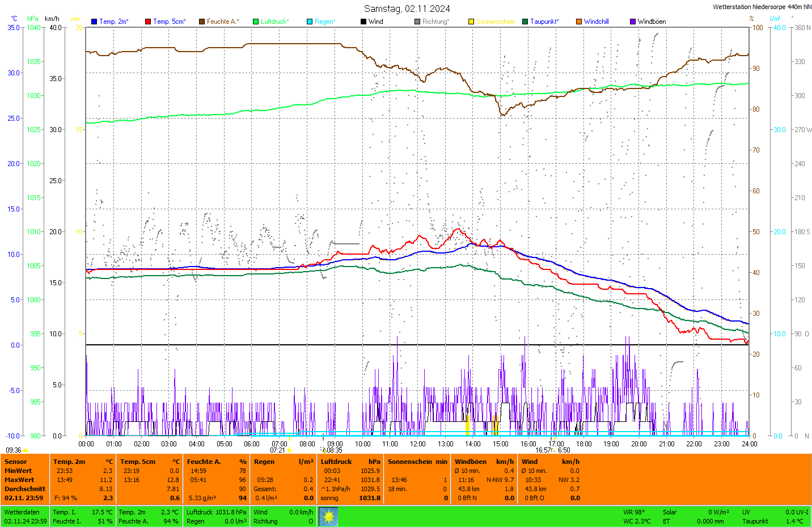Image resolution: width=812 pixels, height=528 pixels.
Task: Click the black Wind legend square
Action: 363,22
